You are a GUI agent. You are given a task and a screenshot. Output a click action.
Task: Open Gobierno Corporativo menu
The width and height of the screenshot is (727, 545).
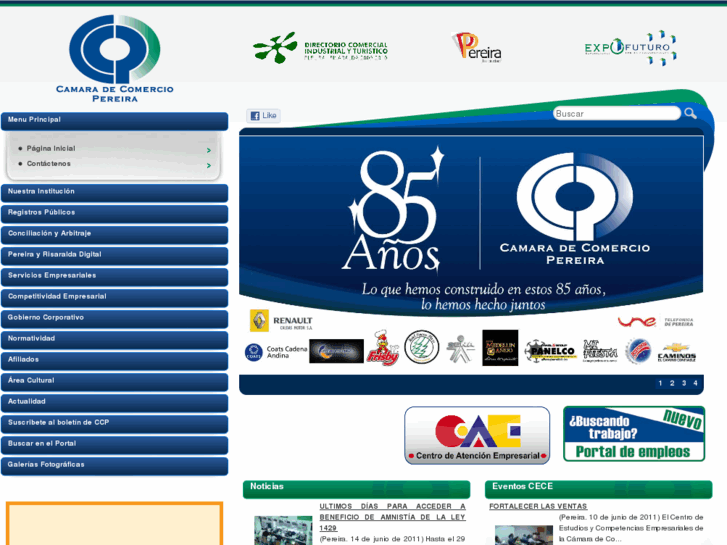115,319
